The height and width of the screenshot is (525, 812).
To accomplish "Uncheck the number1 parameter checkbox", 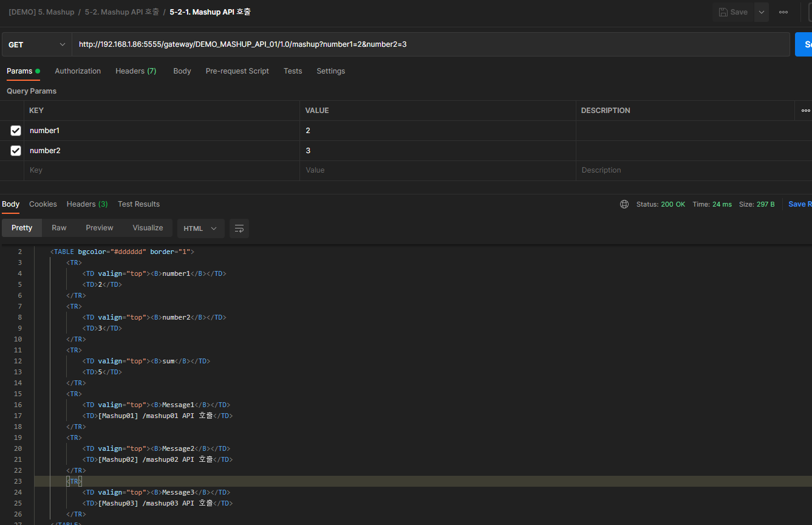I will (16, 131).
